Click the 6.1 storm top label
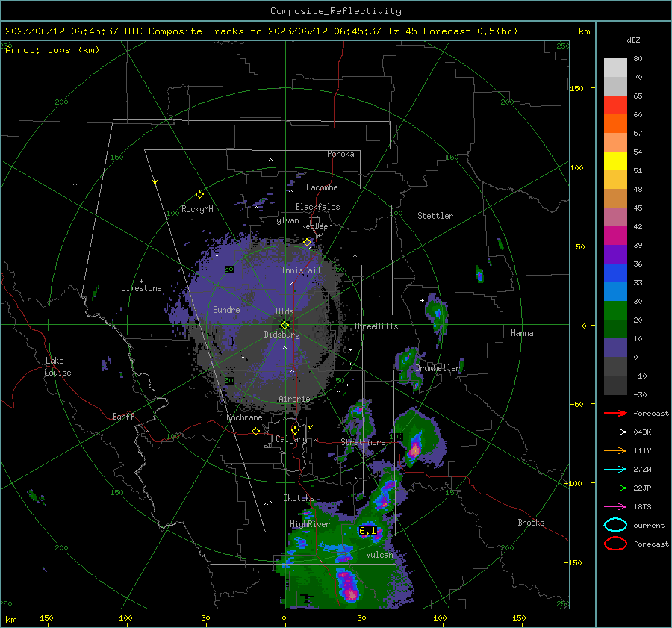Screen dimensions: 672x628 (367, 531)
